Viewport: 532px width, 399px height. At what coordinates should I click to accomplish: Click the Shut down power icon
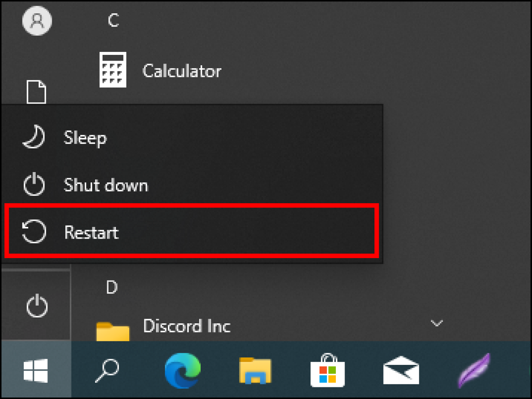34,185
